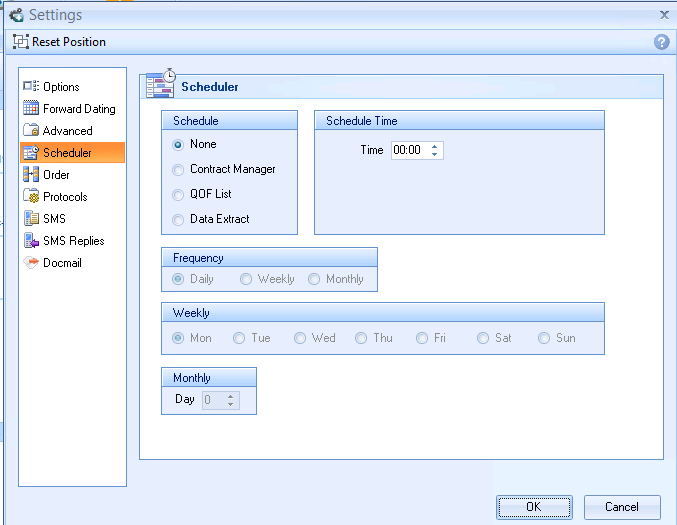677x525 pixels.
Task: Open the Scheduler settings page
Action: coord(67,153)
